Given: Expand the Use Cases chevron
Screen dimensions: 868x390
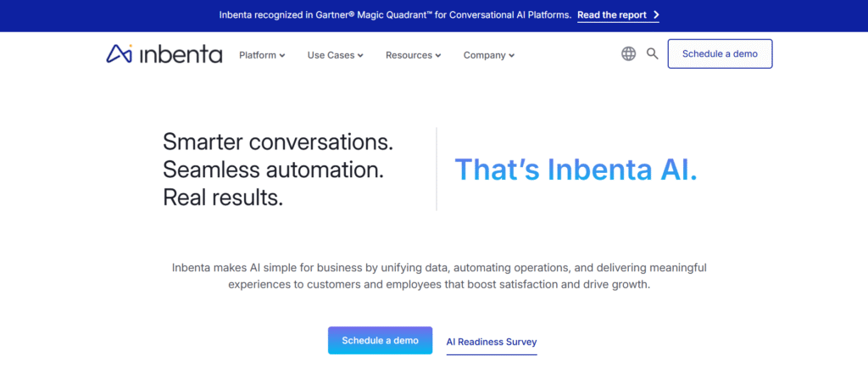Looking at the screenshot, I should [360, 55].
